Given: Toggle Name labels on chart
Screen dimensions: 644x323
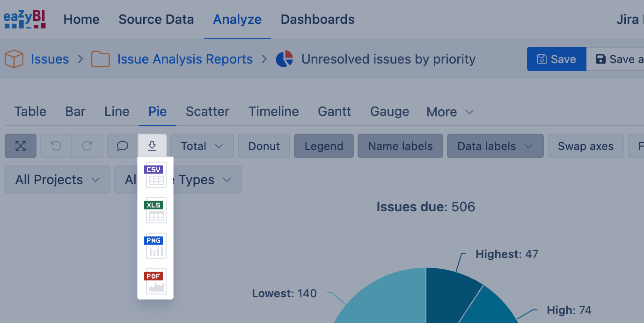Looking at the screenshot, I should pyautogui.click(x=400, y=146).
